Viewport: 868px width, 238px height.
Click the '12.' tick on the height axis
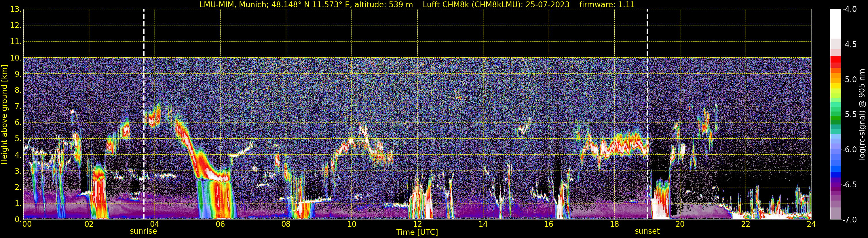tap(16, 25)
